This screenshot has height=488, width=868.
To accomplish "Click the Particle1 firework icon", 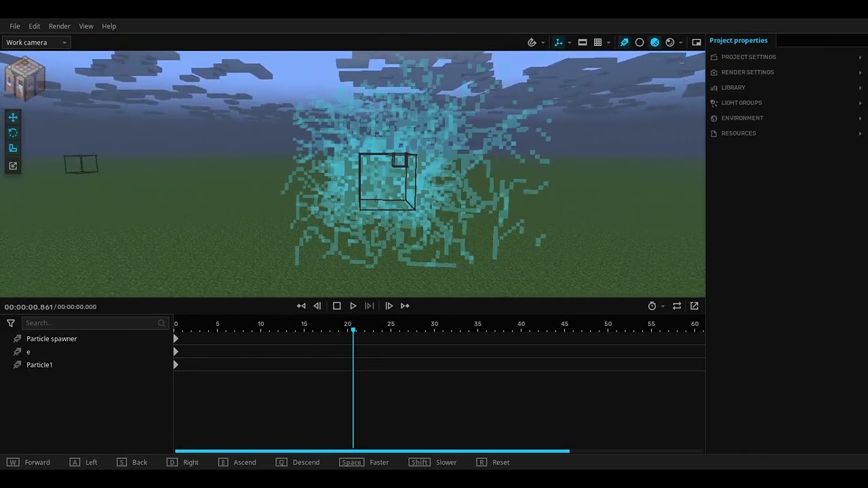I will [x=18, y=365].
